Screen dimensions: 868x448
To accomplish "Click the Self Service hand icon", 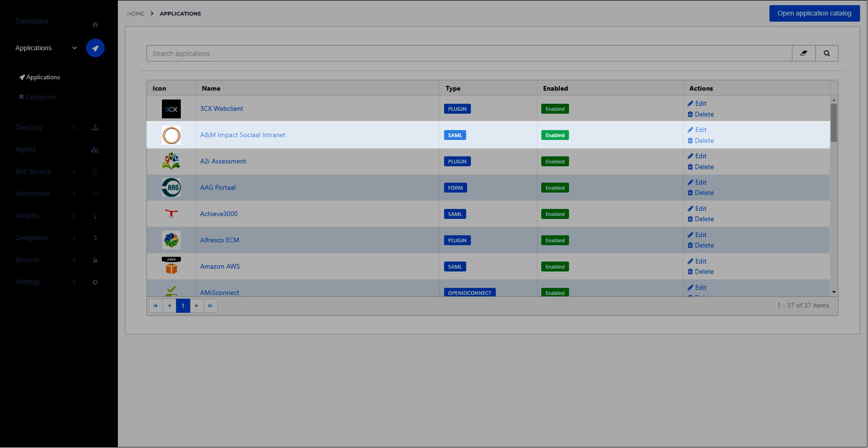I will click(x=95, y=172).
